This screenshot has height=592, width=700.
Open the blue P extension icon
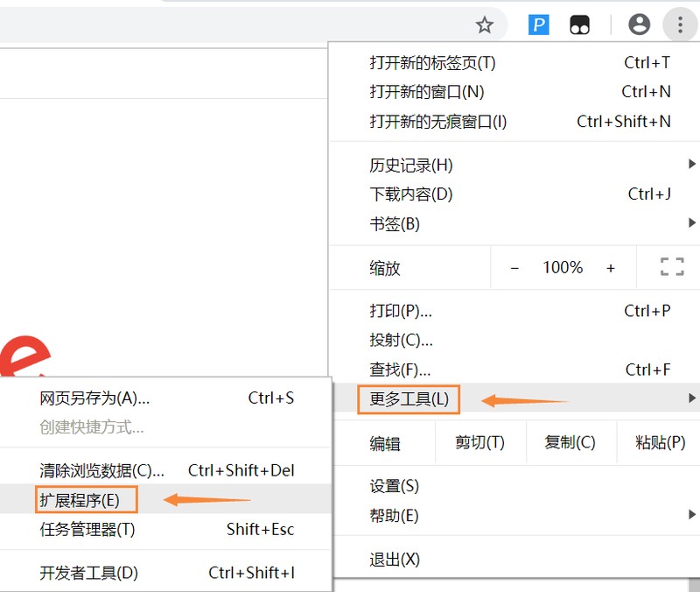(x=538, y=25)
